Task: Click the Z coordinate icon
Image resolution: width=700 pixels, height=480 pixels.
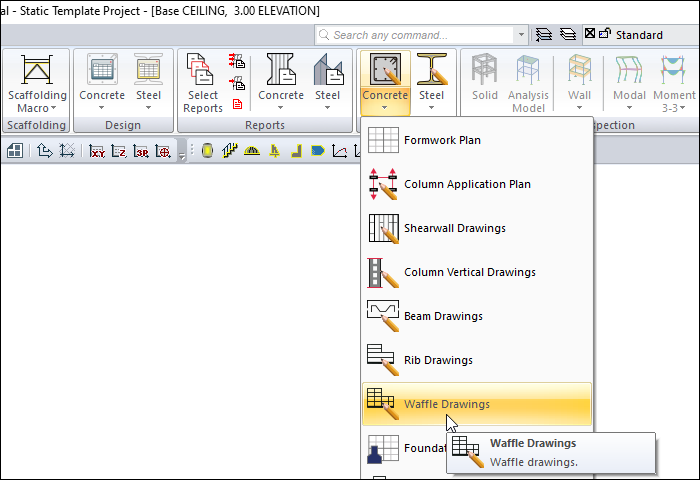Action: [x=119, y=151]
